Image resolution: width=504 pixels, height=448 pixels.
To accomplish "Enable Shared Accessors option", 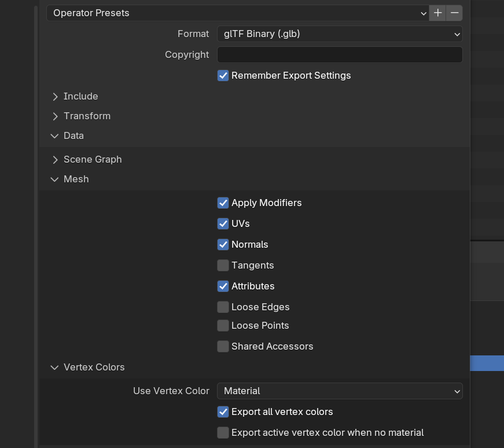I will pyautogui.click(x=223, y=347).
